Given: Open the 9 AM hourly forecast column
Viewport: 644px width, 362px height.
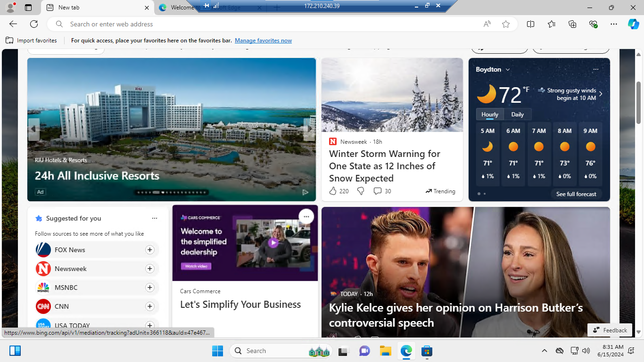Looking at the screenshot, I should [590, 155].
